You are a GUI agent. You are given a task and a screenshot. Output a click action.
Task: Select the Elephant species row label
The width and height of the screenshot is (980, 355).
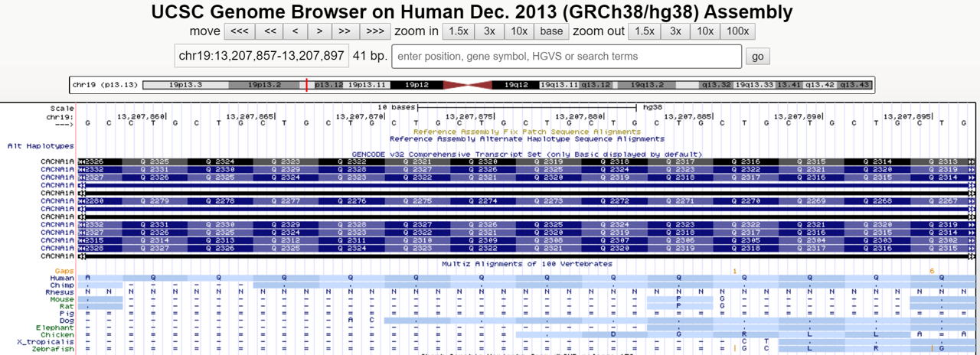pos(56,327)
